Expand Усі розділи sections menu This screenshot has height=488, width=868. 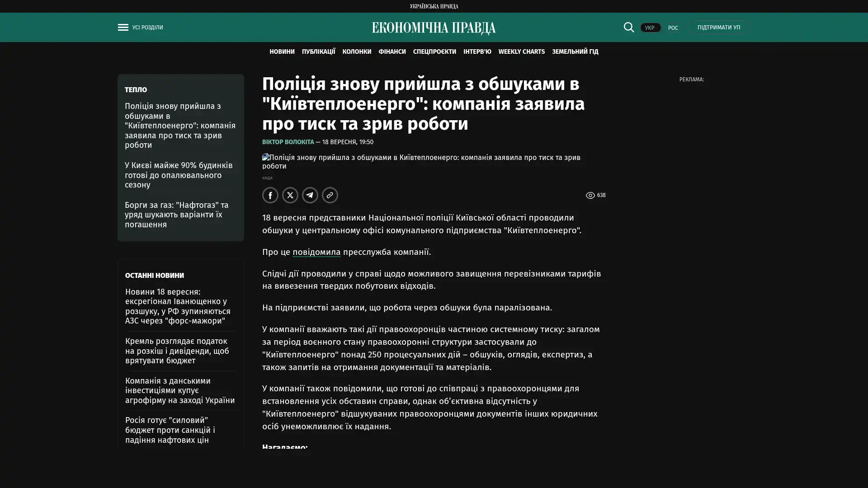(148, 28)
